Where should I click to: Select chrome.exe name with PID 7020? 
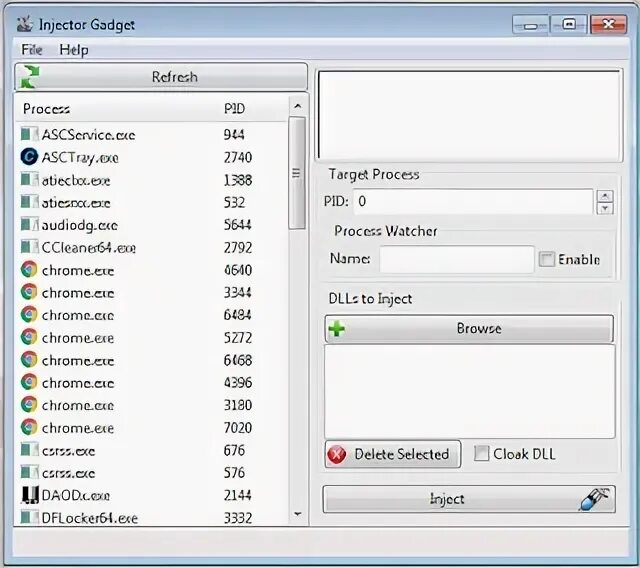pyautogui.click(x=78, y=428)
